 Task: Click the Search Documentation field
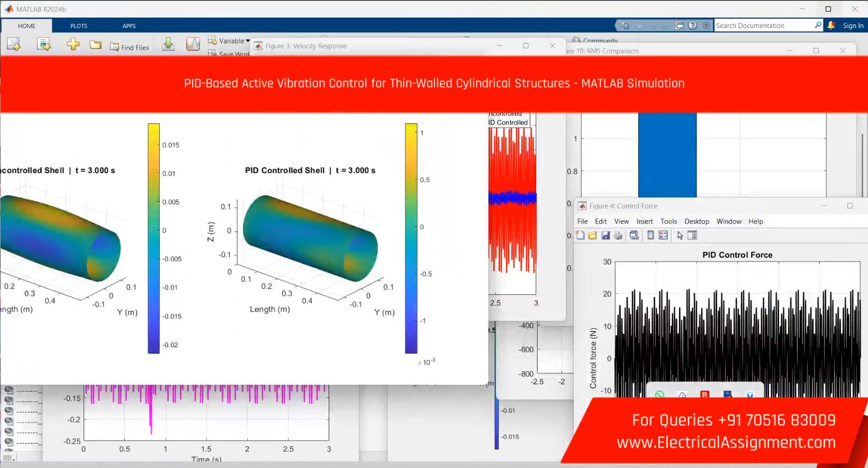click(764, 25)
